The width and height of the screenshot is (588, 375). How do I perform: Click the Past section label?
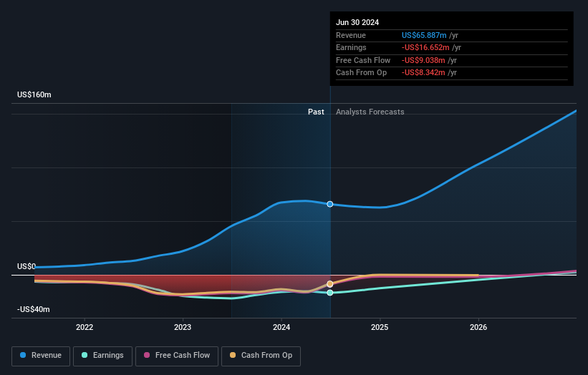click(x=316, y=112)
